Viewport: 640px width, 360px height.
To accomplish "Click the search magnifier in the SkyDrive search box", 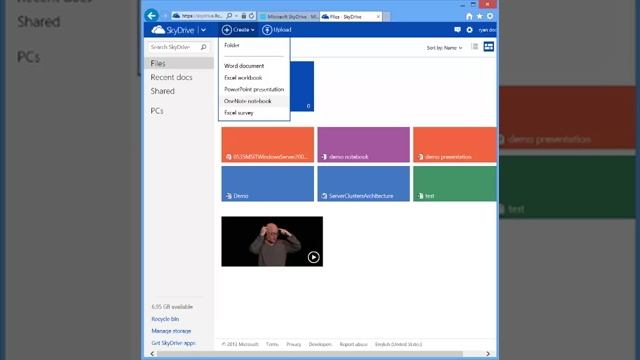I will tap(204, 47).
